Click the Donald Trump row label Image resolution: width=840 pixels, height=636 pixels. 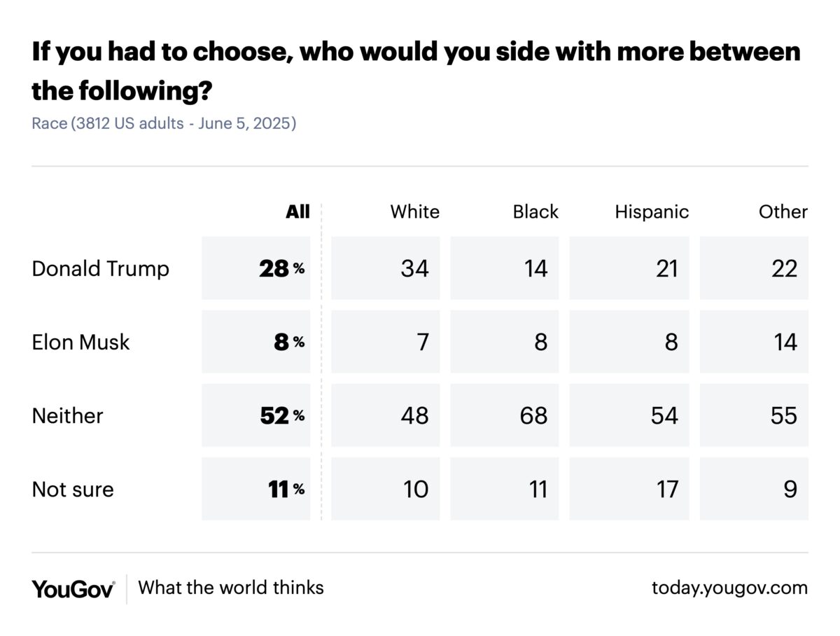(100, 269)
